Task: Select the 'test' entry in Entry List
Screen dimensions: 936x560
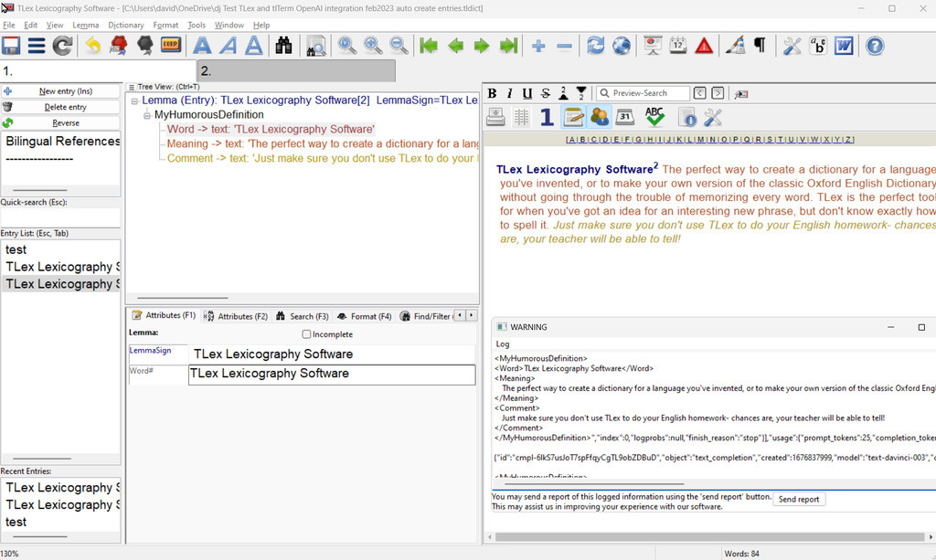Action: click(16, 250)
